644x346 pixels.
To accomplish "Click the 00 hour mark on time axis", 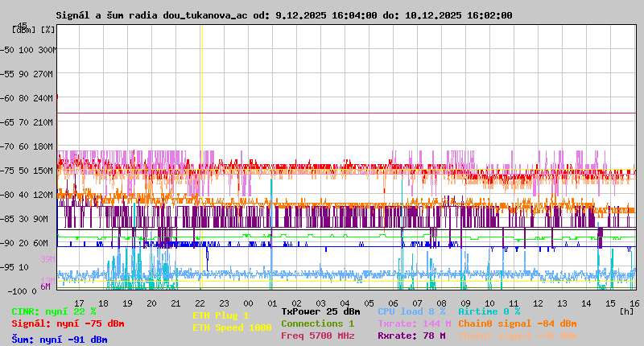I will [272, 303].
